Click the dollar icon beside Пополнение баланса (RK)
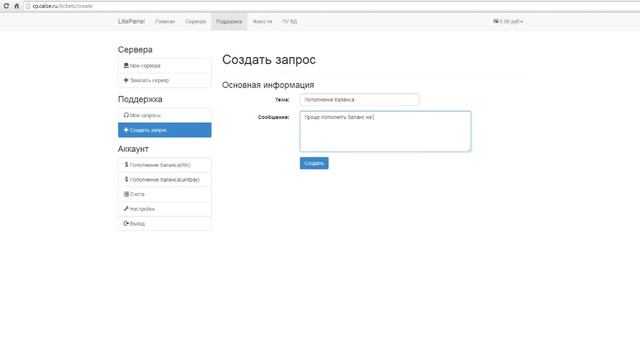This screenshot has width=640, height=360. coord(126,165)
